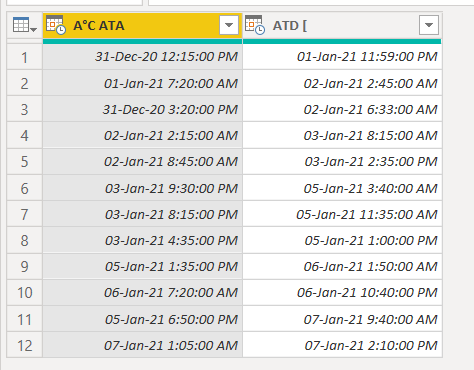Click cell 01-Jan-21 7:20:00 AM
Viewport: 474px width, 370px height.
tap(142, 83)
